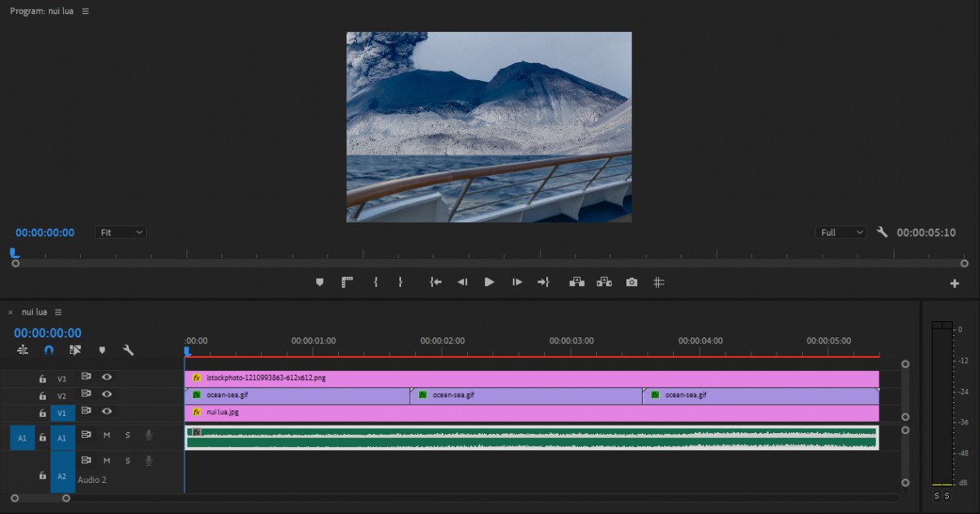The image size is (980, 514).
Task: Hide the V3 track output
Action: [x=107, y=378]
